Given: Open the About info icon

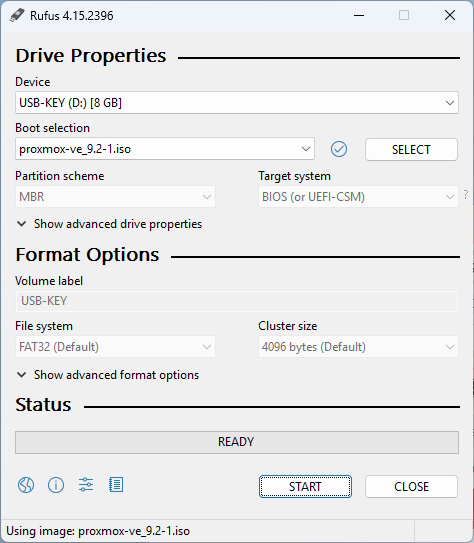Looking at the screenshot, I should pyautogui.click(x=56, y=485).
